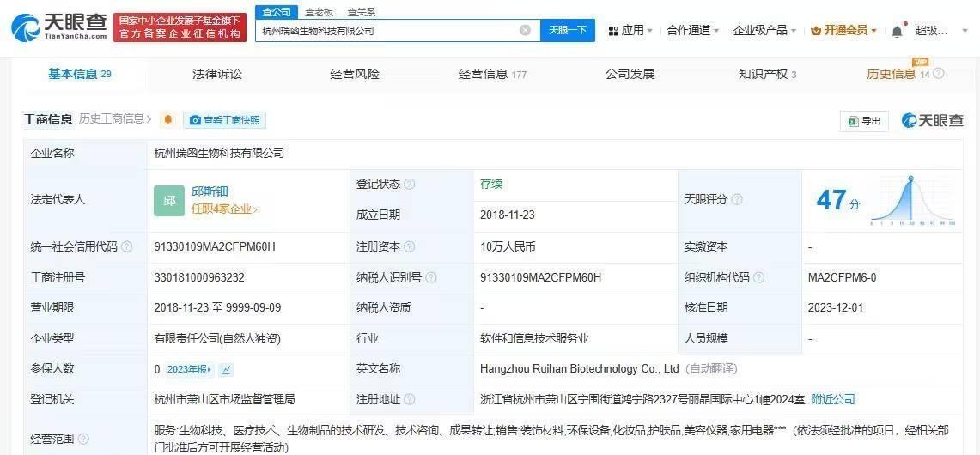Open the 附近公司 link
The image size is (980, 455).
coord(832,399)
